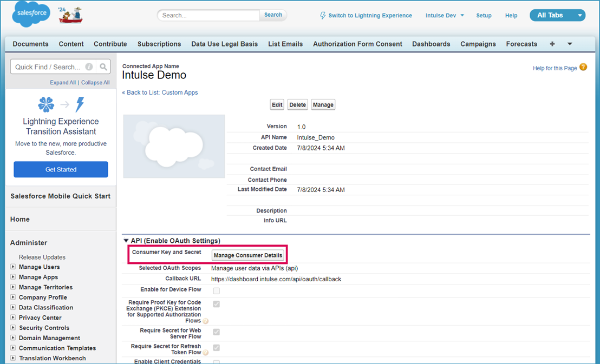Expand the Security Controls tree node
This screenshot has width=600, height=364.
click(x=13, y=328)
